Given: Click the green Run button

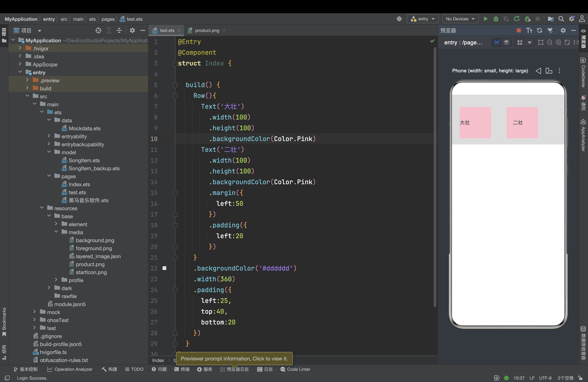Looking at the screenshot, I should (485, 19).
